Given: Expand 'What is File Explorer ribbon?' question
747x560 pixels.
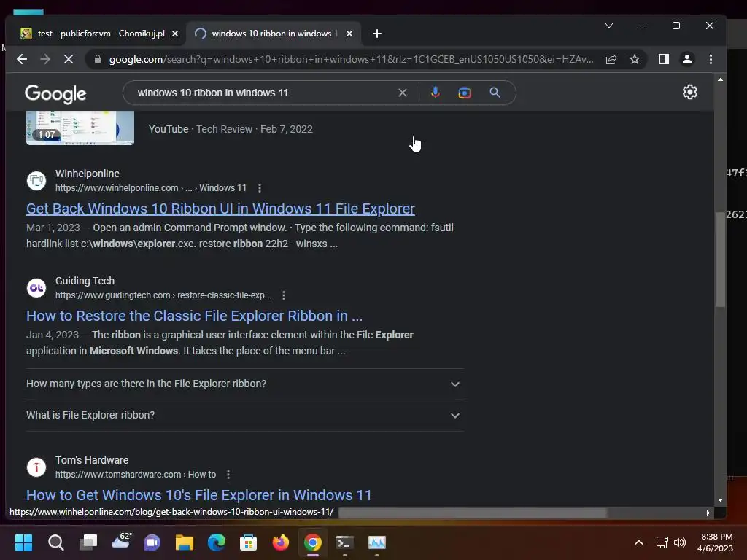Looking at the screenshot, I should pos(245,415).
